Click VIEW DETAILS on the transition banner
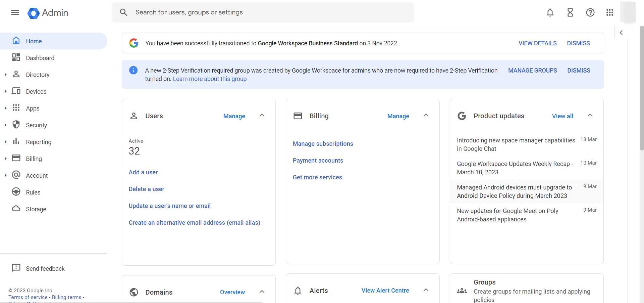Screen dimensions: 644x303 tap(537, 43)
